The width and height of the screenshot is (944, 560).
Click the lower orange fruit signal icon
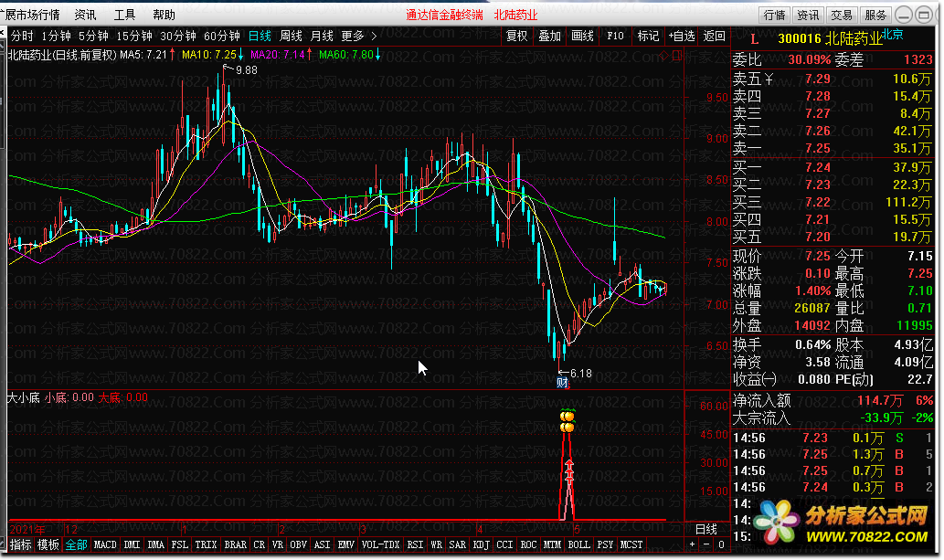(567, 427)
